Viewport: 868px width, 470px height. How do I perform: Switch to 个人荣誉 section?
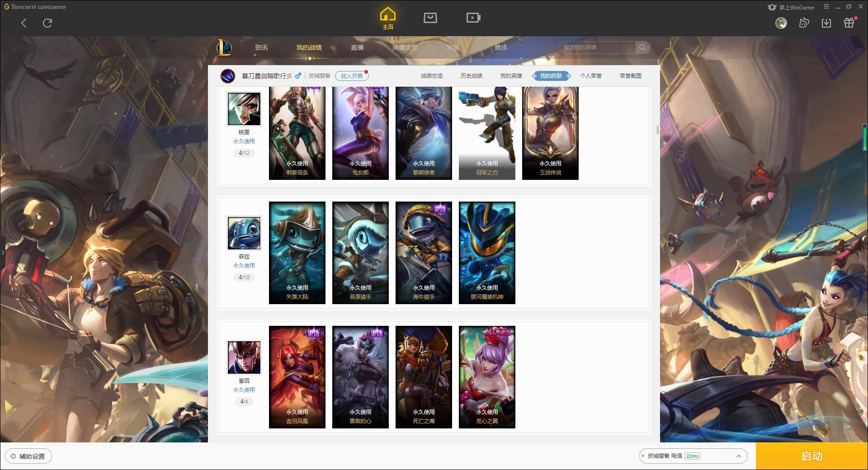[x=591, y=76]
